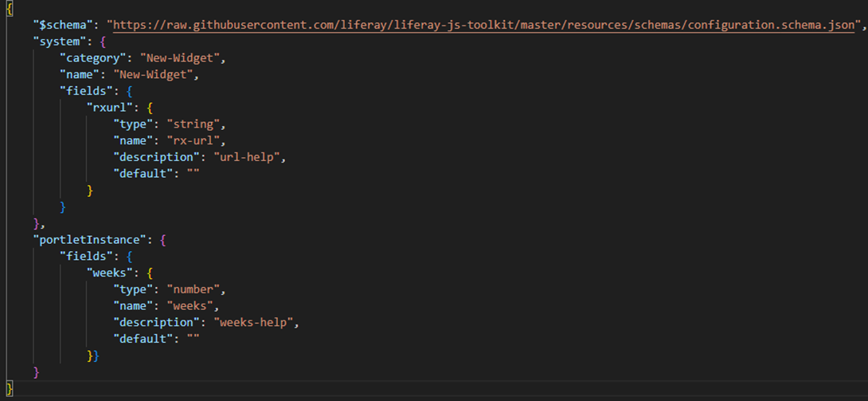This screenshot has height=401, width=868.
Task: Click the "weeks-help" description value
Action: (x=256, y=322)
